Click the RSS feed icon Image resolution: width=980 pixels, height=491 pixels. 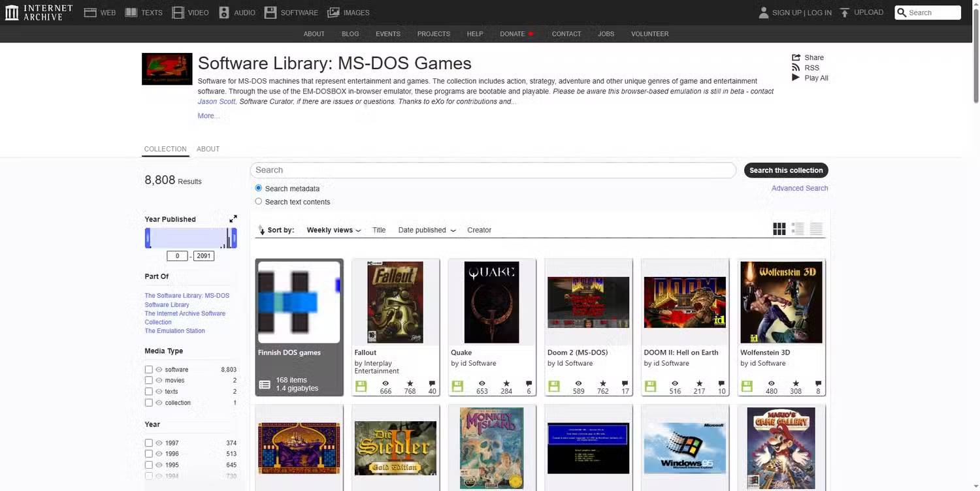tap(796, 67)
